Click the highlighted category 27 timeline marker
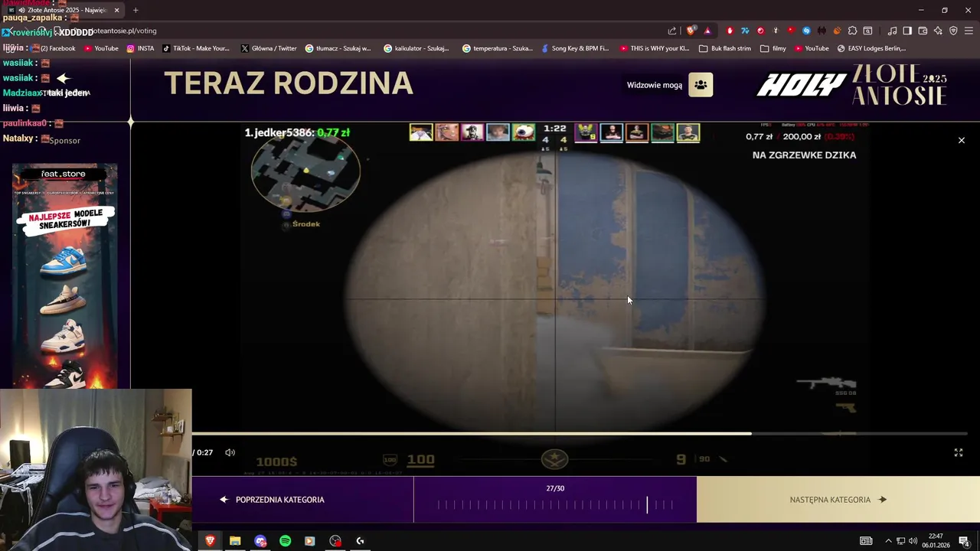 pyautogui.click(x=647, y=504)
